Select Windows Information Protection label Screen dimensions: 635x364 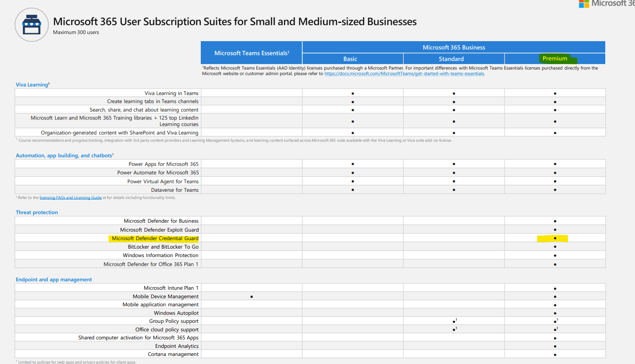160,255
